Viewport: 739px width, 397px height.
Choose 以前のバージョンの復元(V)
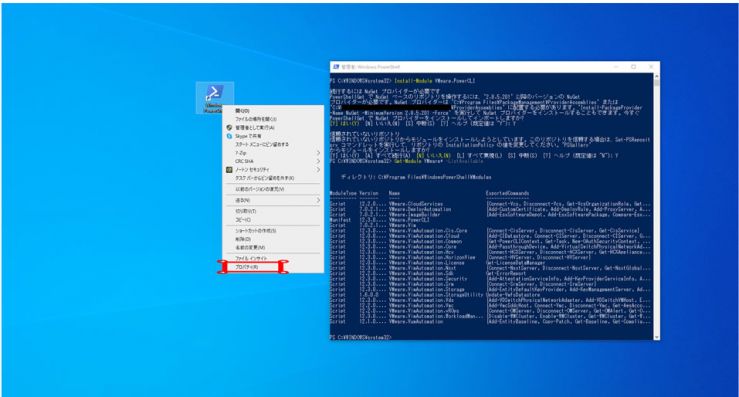point(273,189)
